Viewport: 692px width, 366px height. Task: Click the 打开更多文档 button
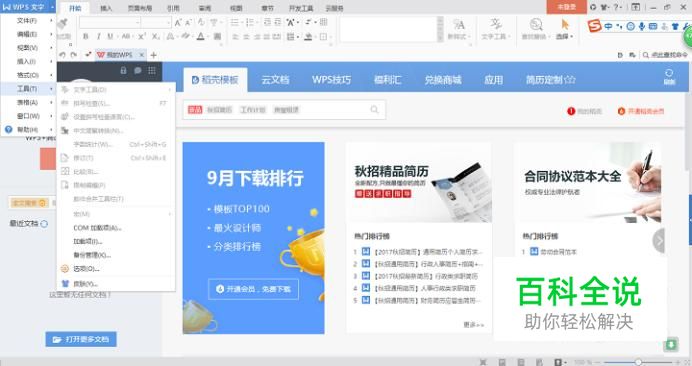(81, 339)
